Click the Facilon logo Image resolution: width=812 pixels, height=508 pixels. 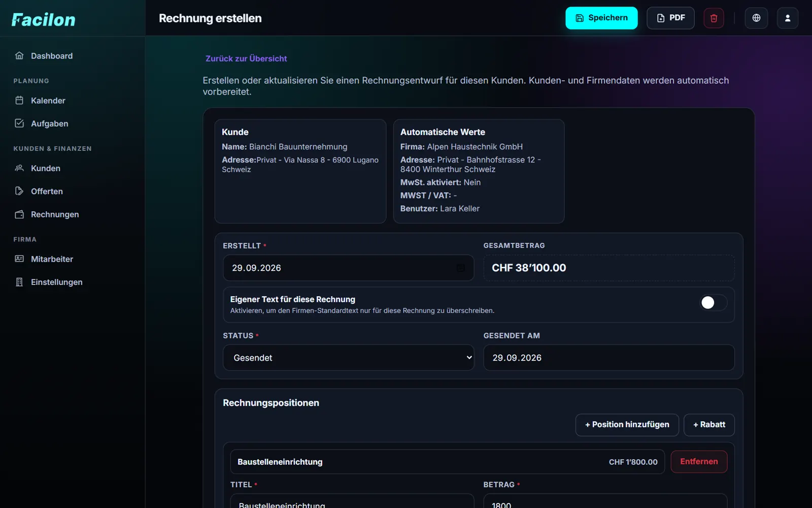(44, 20)
